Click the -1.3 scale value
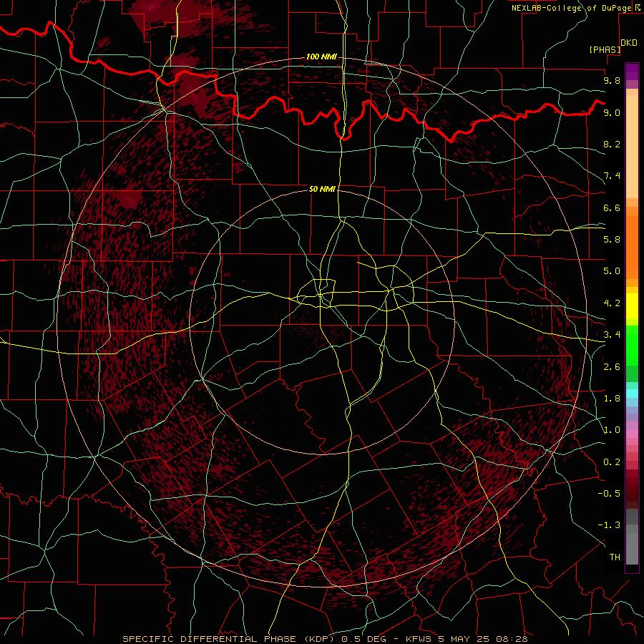644x644 pixels. tap(609, 525)
